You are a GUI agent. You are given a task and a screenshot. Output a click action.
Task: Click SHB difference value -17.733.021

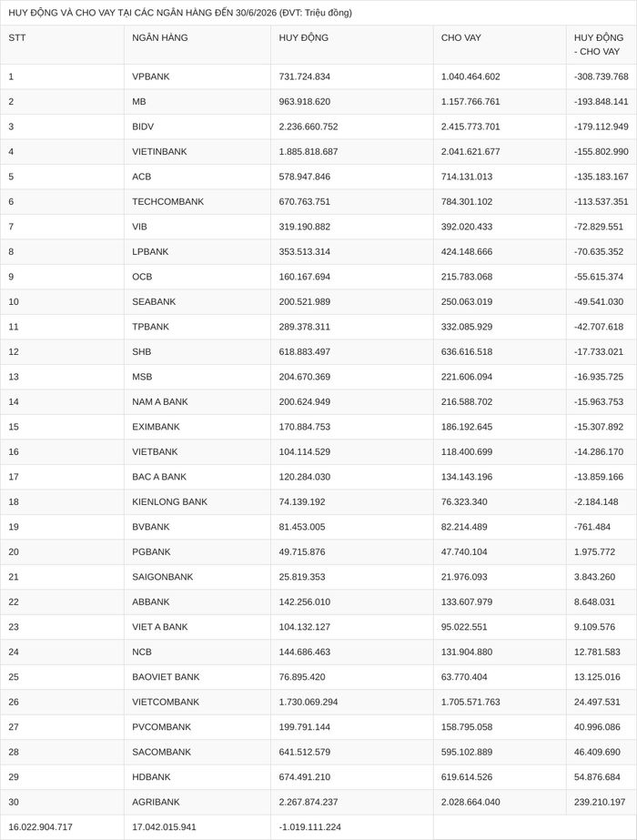[x=599, y=352]
